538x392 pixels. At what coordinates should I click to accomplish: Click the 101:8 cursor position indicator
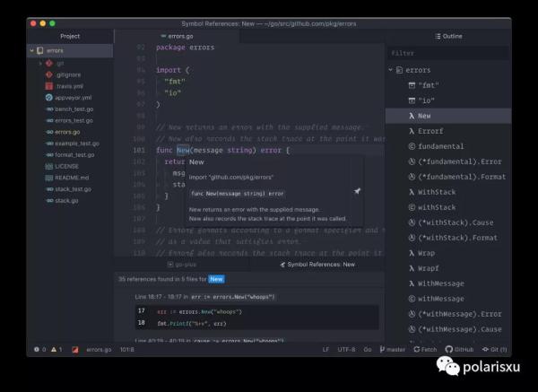127,350
